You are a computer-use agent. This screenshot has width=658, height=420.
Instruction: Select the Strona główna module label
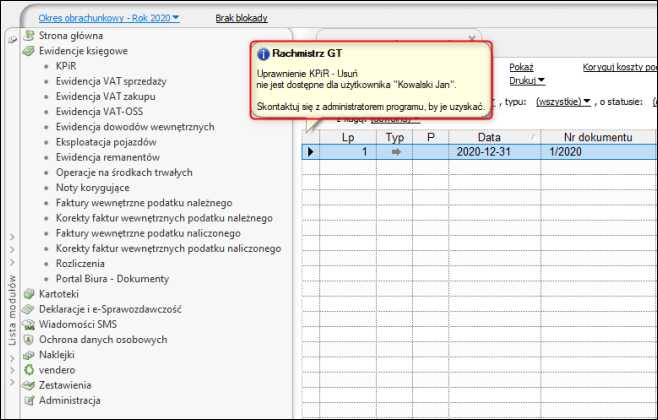[x=71, y=36]
